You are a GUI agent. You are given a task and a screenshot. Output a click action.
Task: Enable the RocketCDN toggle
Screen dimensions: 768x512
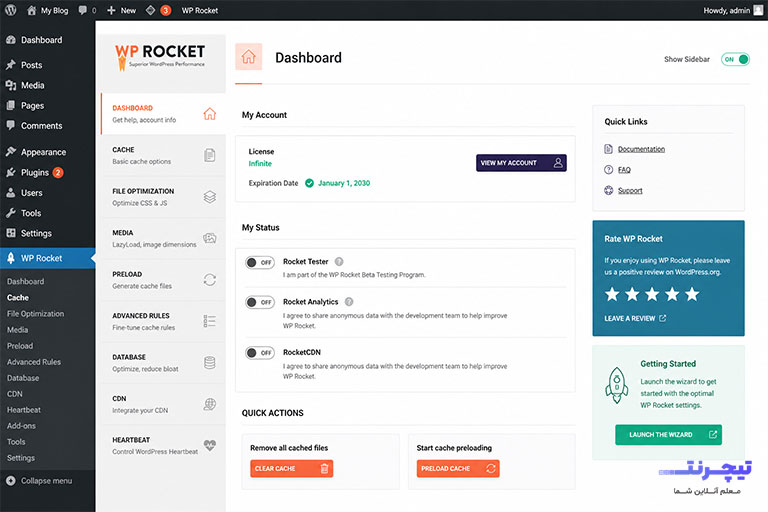click(x=260, y=353)
